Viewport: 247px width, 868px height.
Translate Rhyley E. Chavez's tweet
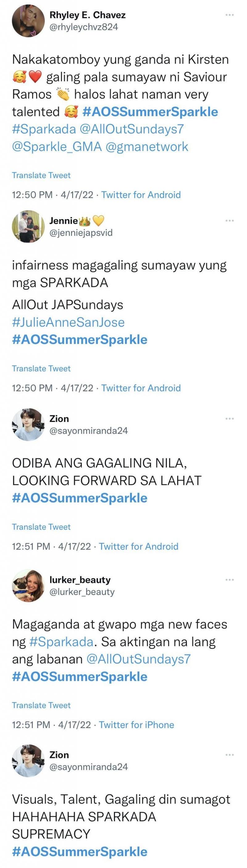pos(41,175)
